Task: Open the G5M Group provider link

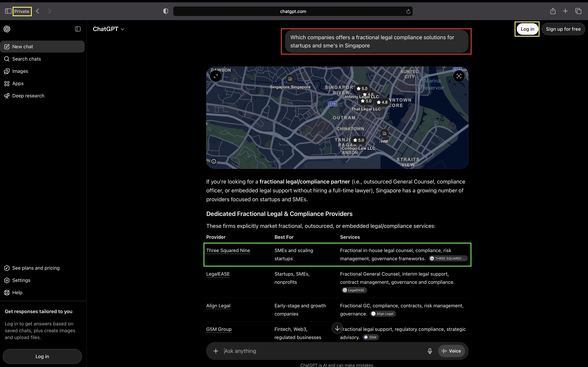Action: (x=219, y=329)
